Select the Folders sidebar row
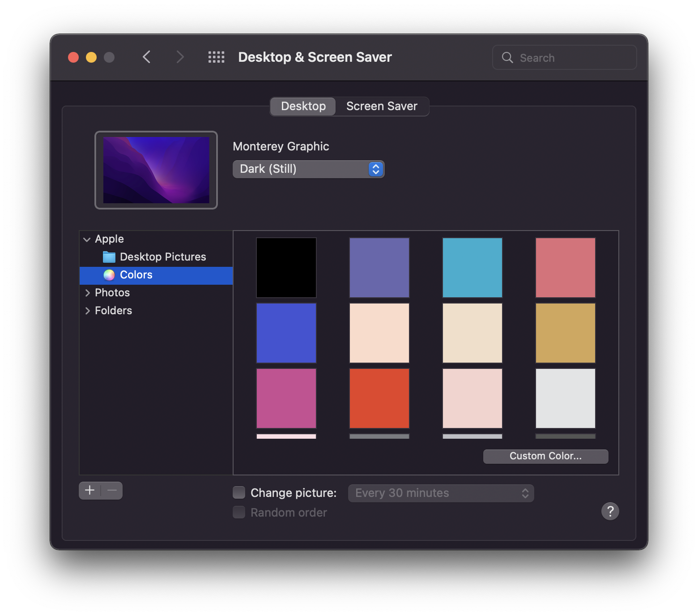Image resolution: width=698 pixels, height=616 pixels. click(156, 311)
